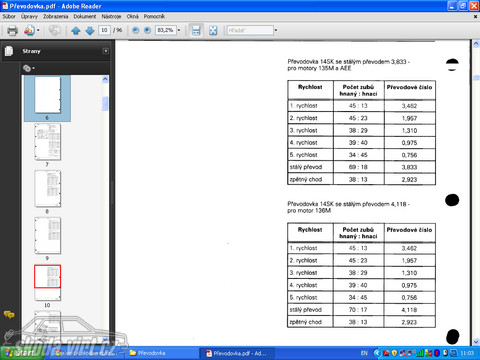Click the fit page view icon
480x360 pixels.
213,30
